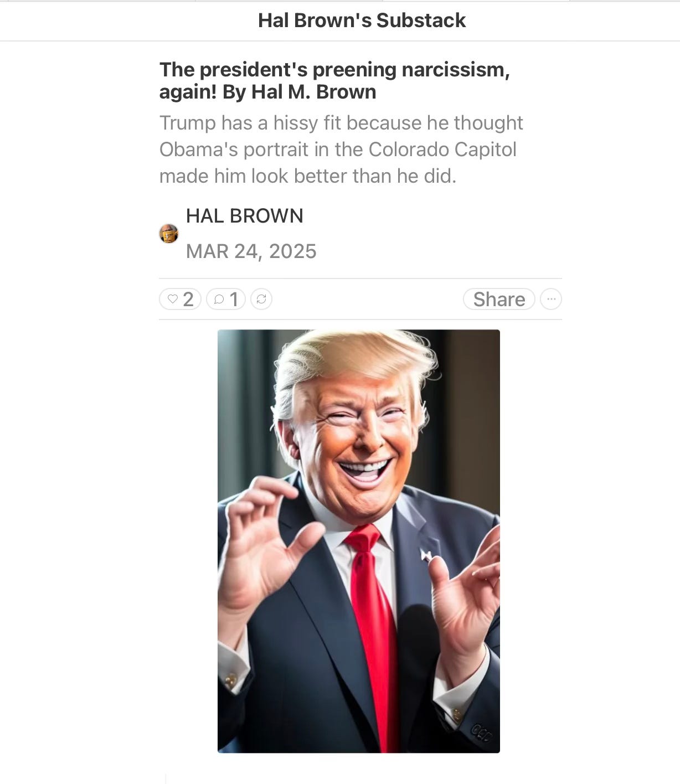Select the like count number 2
680x784 pixels.
tap(188, 300)
